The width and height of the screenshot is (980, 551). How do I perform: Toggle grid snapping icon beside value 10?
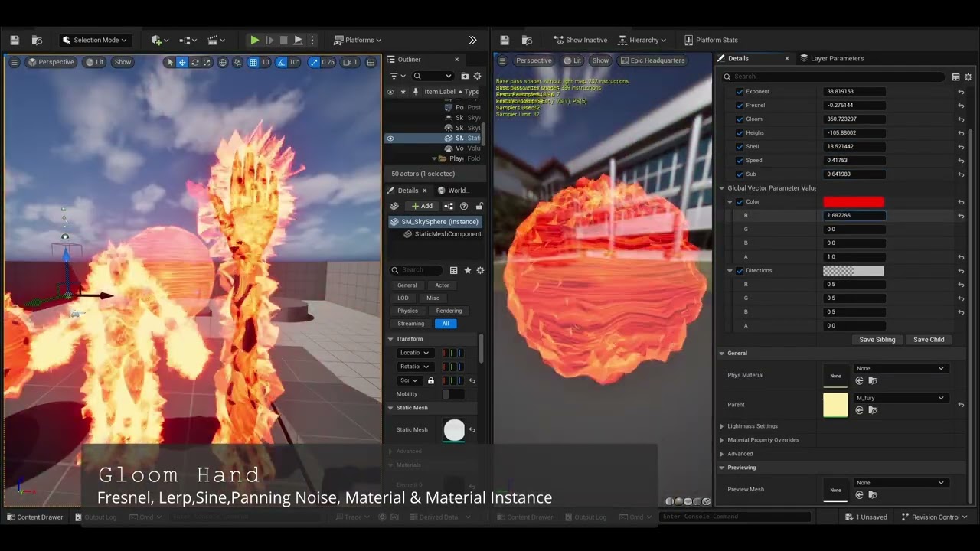(x=253, y=62)
